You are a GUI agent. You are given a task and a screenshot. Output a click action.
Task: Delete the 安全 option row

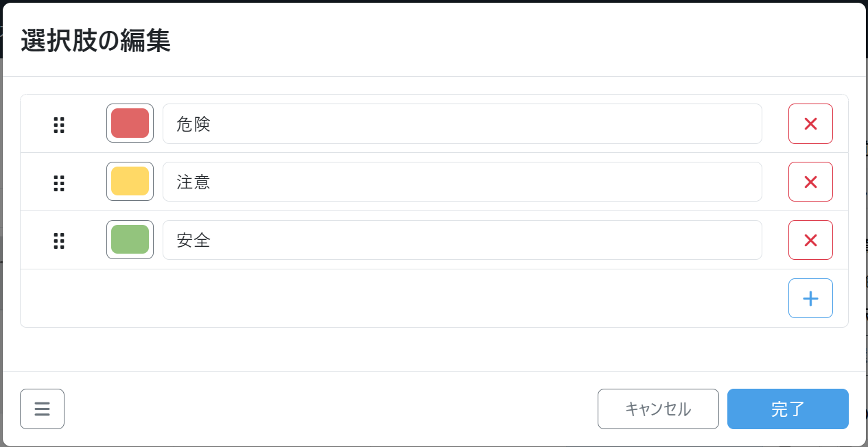pyautogui.click(x=810, y=241)
